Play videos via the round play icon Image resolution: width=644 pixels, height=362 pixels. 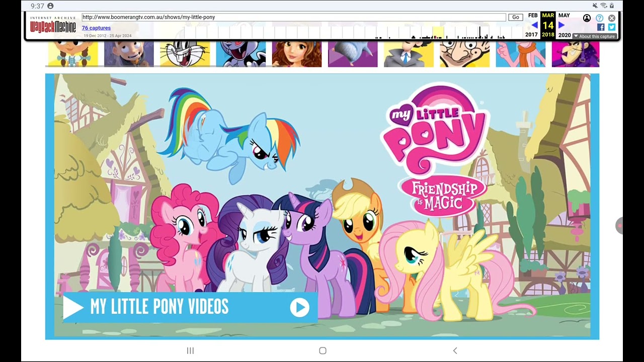pos(299,308)
